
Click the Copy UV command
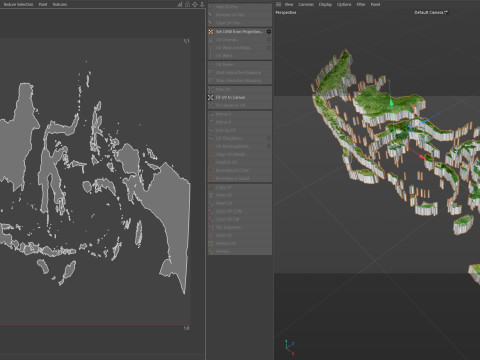(240, 187)
